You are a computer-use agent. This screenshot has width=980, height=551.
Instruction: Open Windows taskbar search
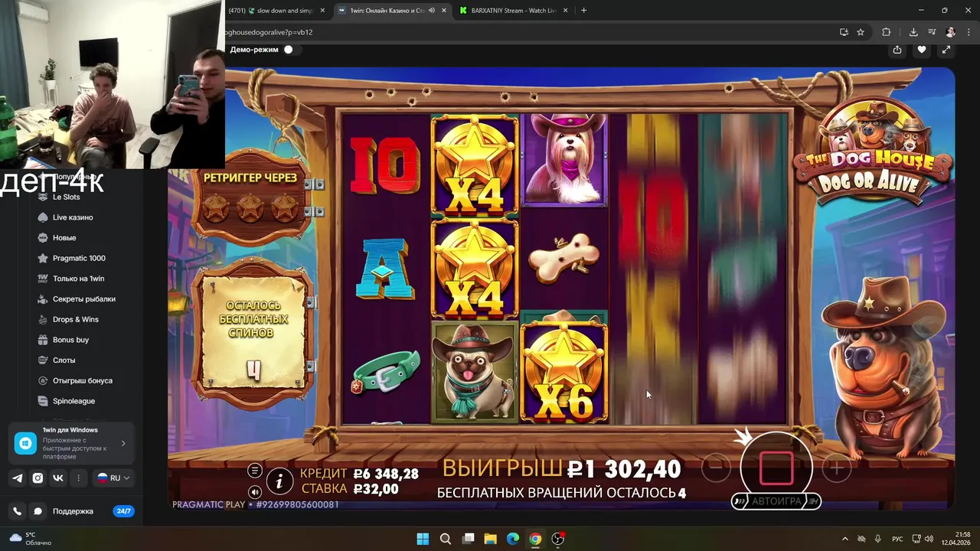[x=445, y=539]
